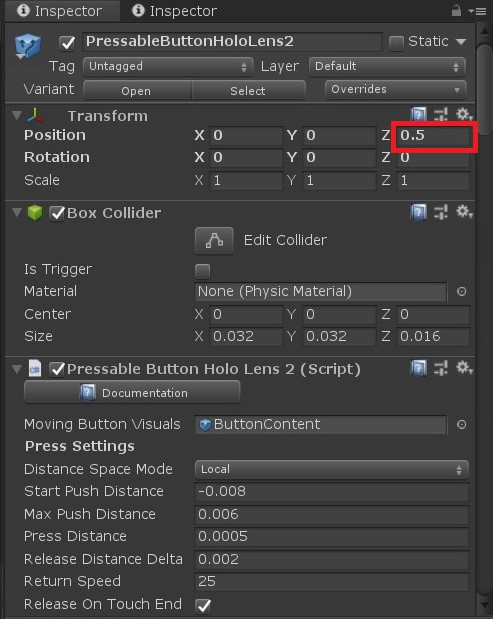Image resolution: width=493 pixels, height=619 pixels.
Task: Open Transform component gear settings menu
Action: (x=464, y=115)
